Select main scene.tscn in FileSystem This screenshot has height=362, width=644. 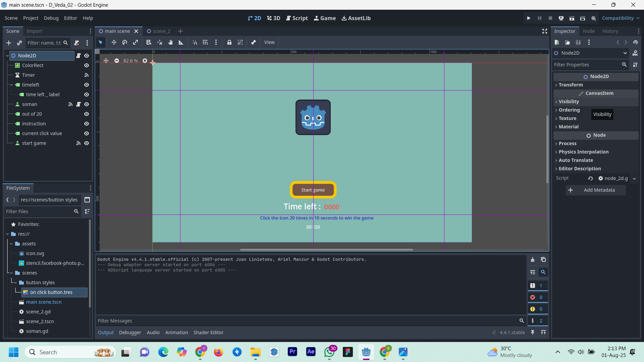(44, 302)
